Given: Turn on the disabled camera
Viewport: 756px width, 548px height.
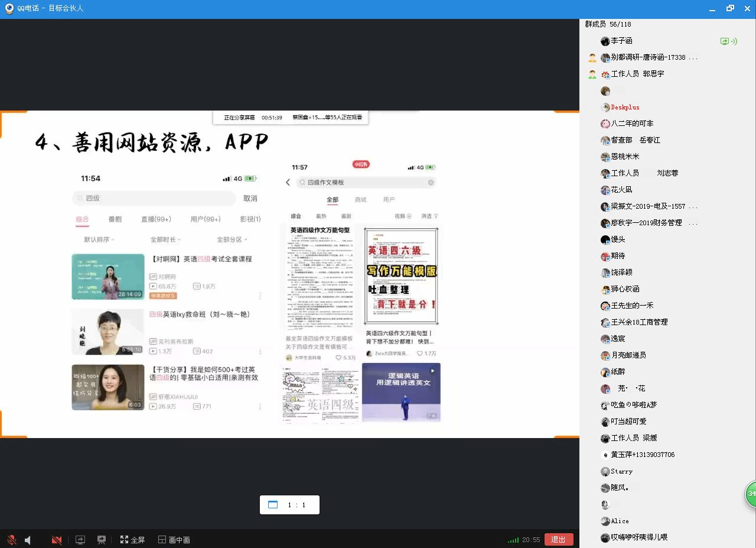Looking at the screenshot, I should (57, 540).
